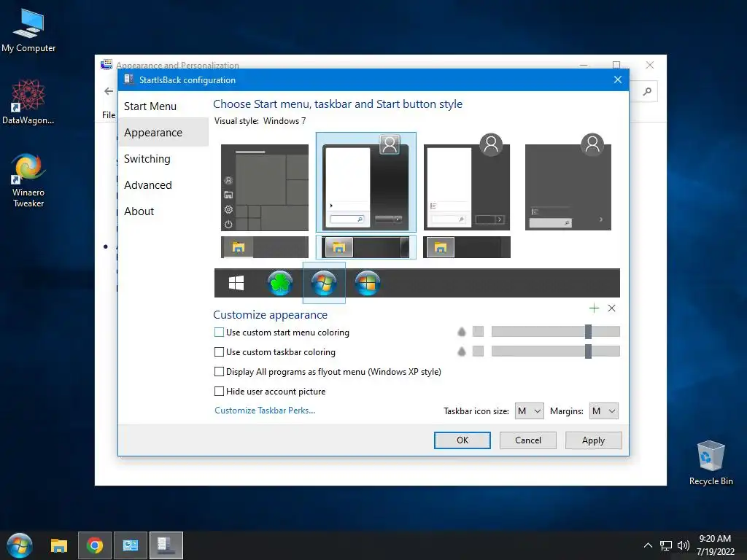Switch to Control Panel taskbar button
Screen dimensions: 747x560
(x=130, y=545)
